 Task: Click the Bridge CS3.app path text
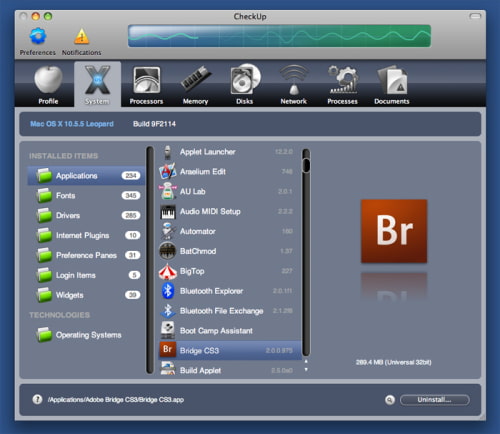[116, 400]
